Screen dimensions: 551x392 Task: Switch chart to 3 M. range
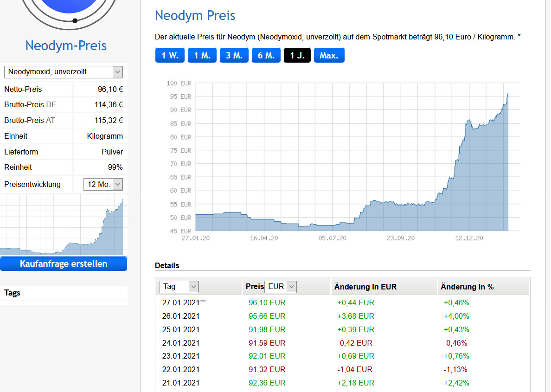point(234,55)
